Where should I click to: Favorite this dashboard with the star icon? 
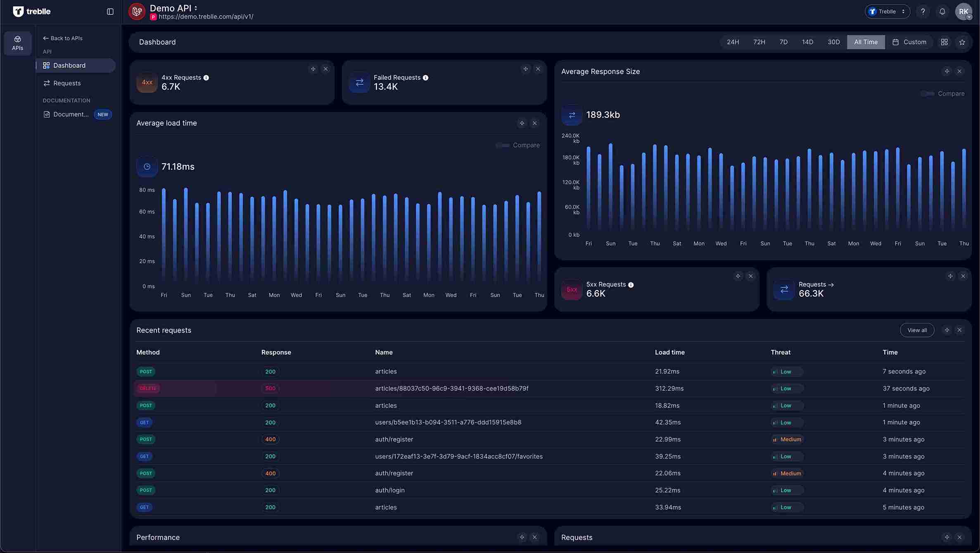[962, 42]
